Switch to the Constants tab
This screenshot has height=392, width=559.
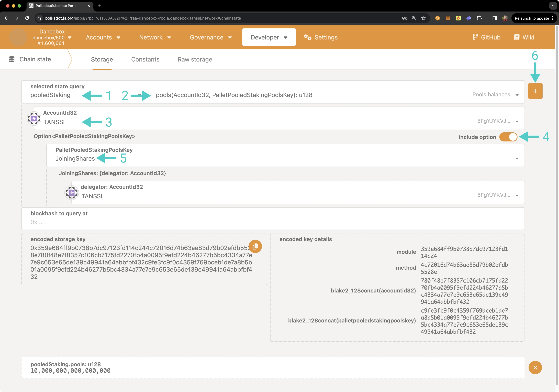[145, 59]
